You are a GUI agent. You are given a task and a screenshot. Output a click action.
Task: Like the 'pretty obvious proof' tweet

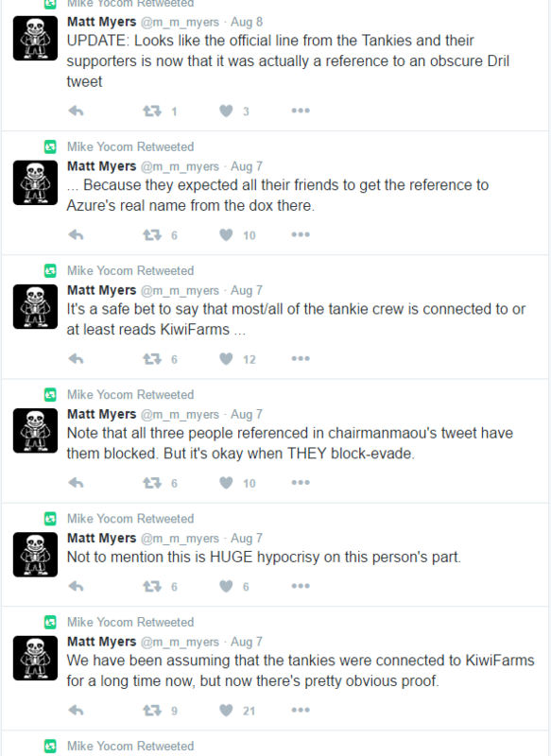226,711
